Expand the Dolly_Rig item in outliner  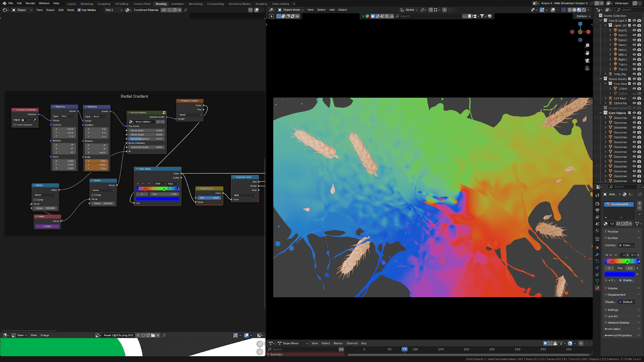605,74
